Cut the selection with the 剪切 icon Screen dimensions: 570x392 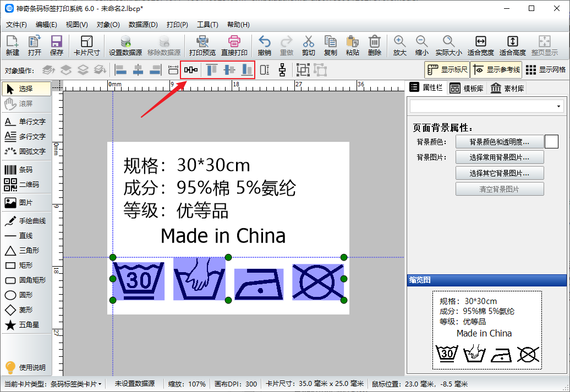308,46
